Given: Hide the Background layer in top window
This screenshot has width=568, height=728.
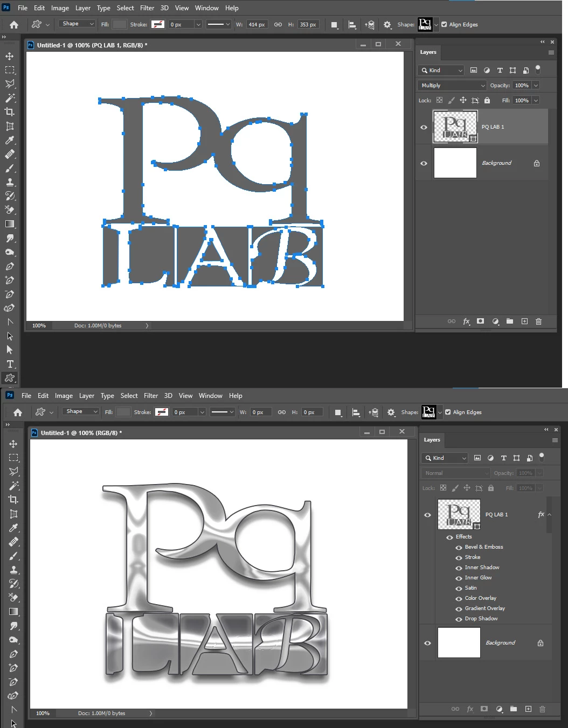Looking at the screenshot, I should 424,163.
